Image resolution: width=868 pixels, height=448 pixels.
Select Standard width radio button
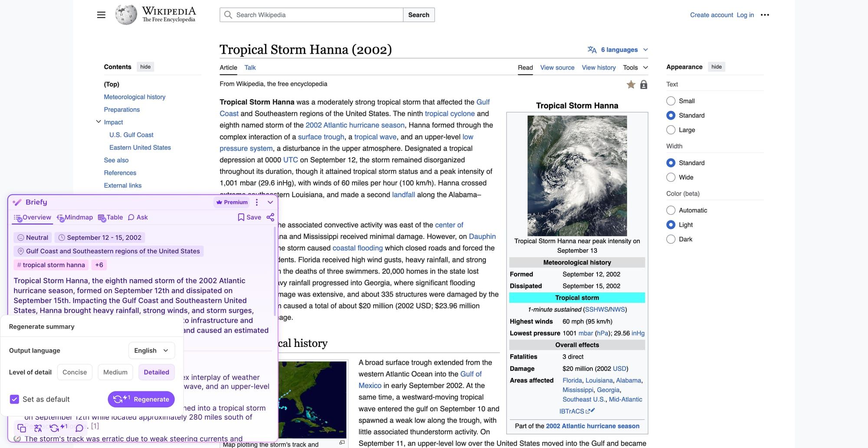[x=671, y=163]
